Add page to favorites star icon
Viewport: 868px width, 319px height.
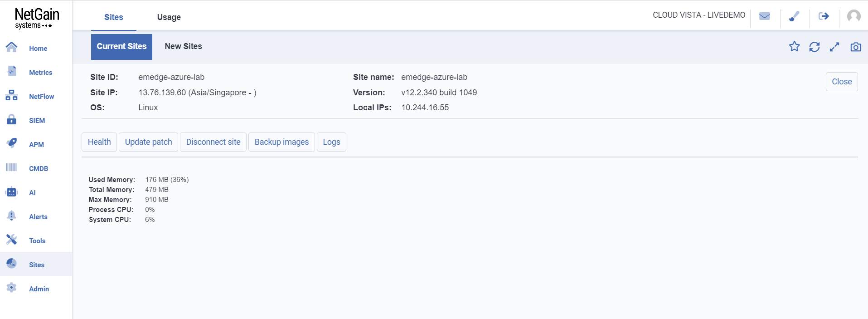click(x=795, y=46)
